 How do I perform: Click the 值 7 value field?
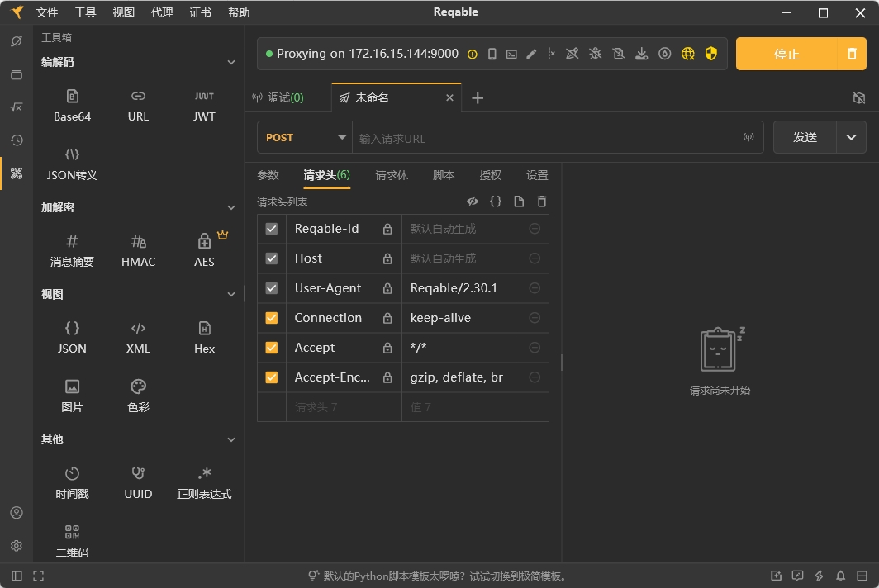point(461,407)
